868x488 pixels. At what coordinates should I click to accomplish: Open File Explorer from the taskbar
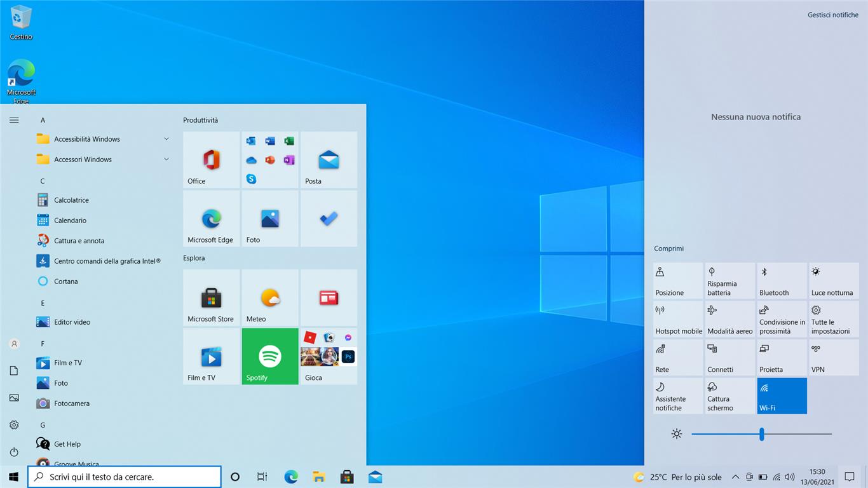coord(319,477)
